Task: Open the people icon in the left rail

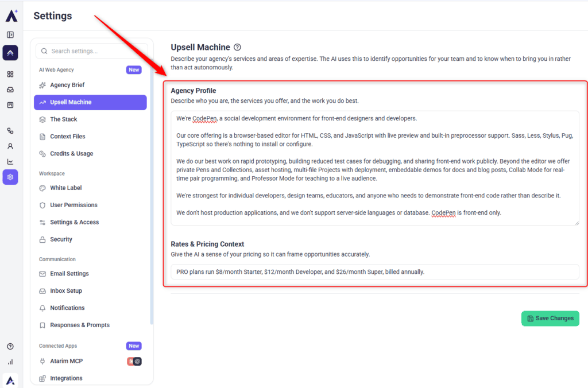Action: pos(10,146)
